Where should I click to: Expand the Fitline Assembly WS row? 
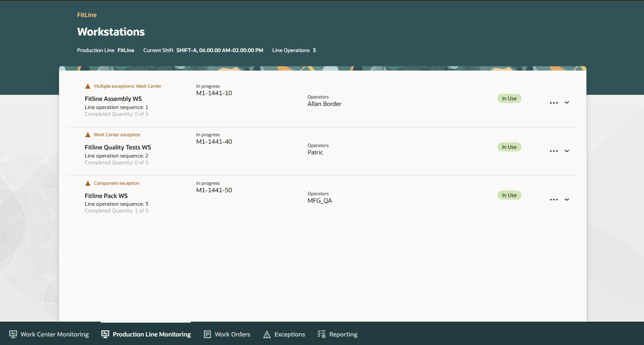567,102
